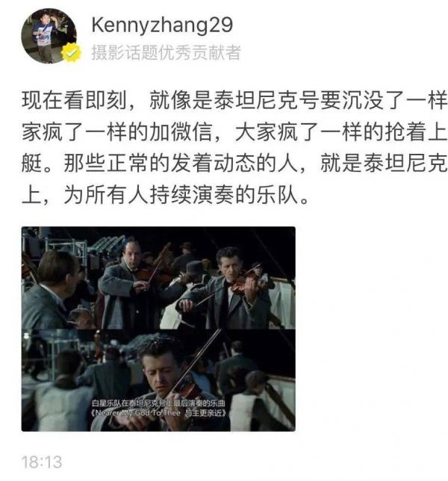Tap the lower film frame close-up violinist
The height and width of the screenshot is (481, 448).
[158, 380]
